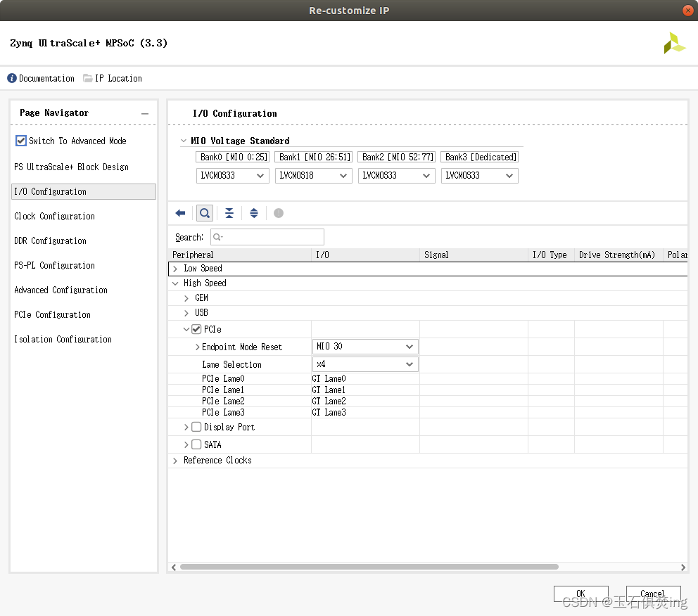This screenshot has height=616, width=698.
Task: Open PCIe Configuration page
Action: point(52,314)
